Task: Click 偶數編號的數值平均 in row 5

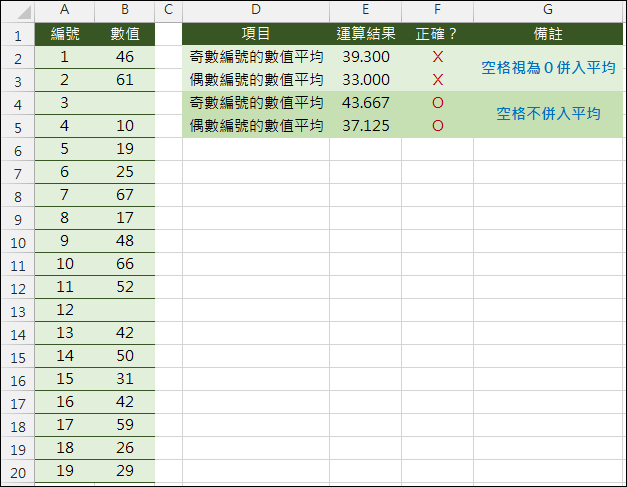Action: pyautogui.click(x=256, y=126)
